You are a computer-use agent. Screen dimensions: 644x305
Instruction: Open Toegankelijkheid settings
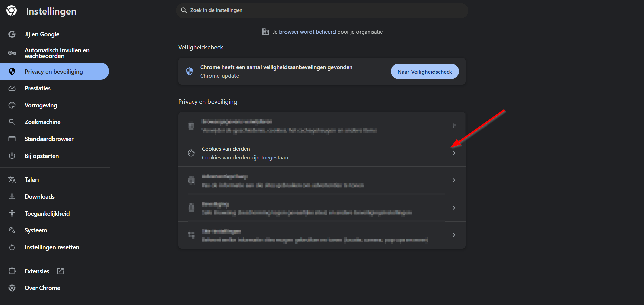click(47, 214)
